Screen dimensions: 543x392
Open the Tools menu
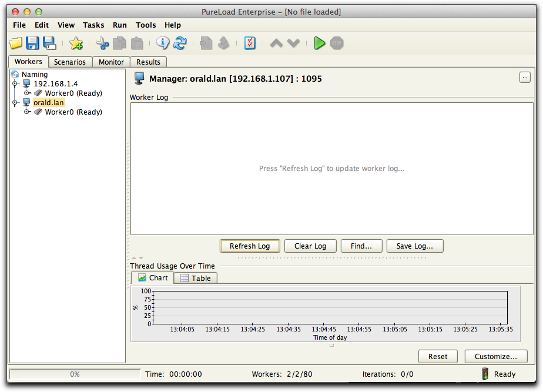[146, 25]
